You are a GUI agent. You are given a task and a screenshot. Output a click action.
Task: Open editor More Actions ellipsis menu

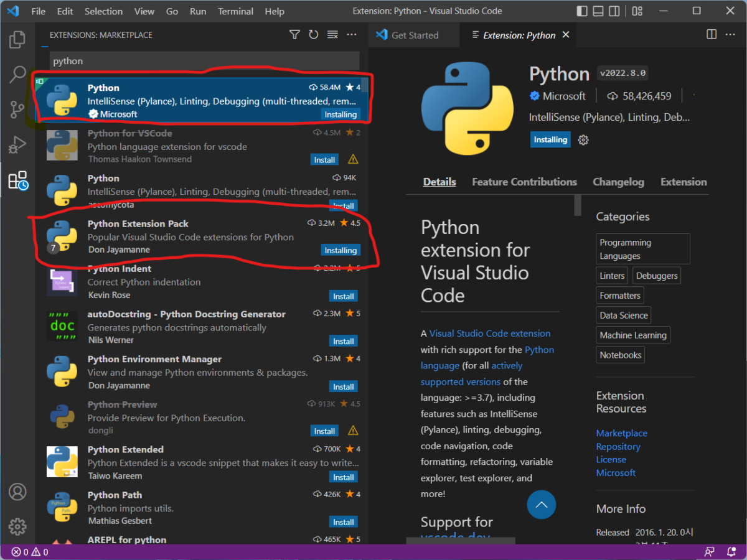731,35
